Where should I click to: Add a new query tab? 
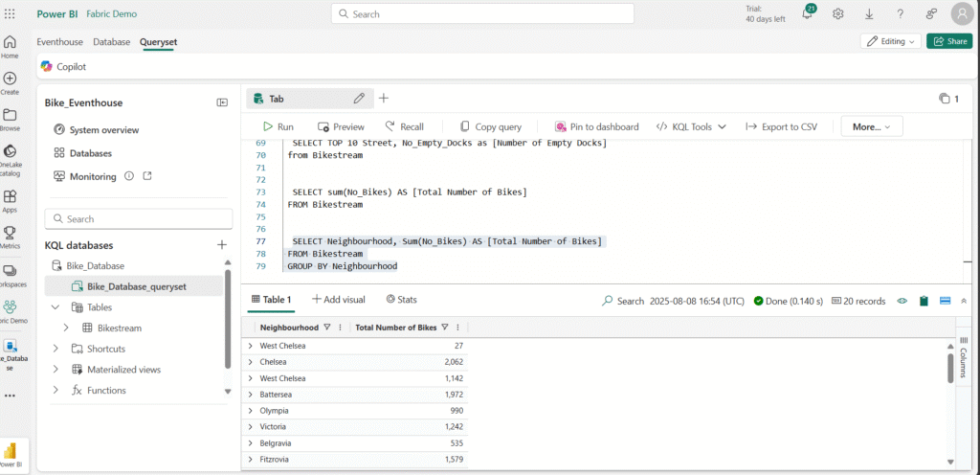coord(384,98)
